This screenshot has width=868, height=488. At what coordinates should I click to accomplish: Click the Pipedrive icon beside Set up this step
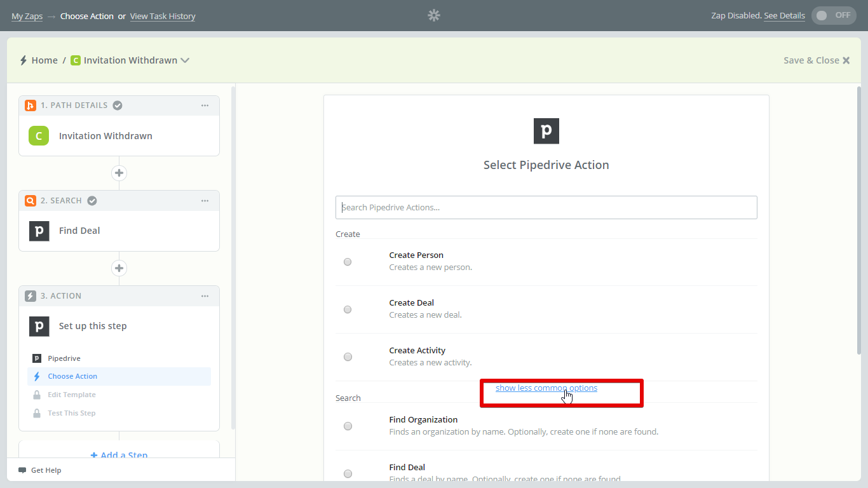39,326
